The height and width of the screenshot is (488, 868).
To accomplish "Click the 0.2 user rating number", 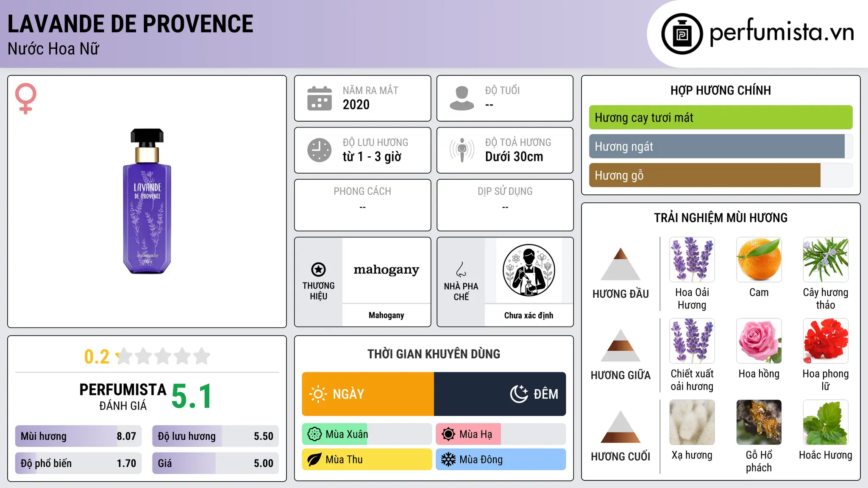I will click(x=97, y=357).
